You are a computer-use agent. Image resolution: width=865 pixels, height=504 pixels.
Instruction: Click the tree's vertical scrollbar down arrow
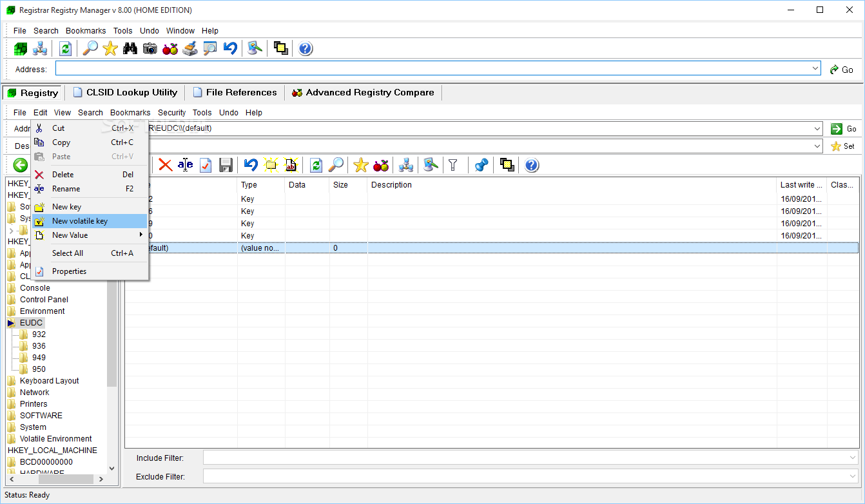click(112, 469)
